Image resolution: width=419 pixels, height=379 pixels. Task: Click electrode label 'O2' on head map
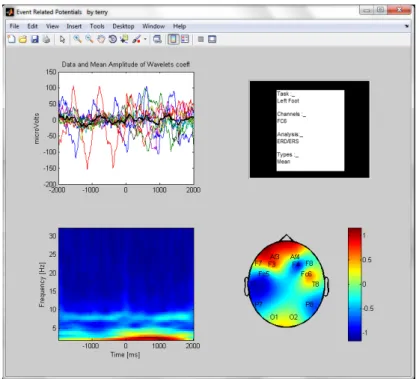(x=293, y=317)
